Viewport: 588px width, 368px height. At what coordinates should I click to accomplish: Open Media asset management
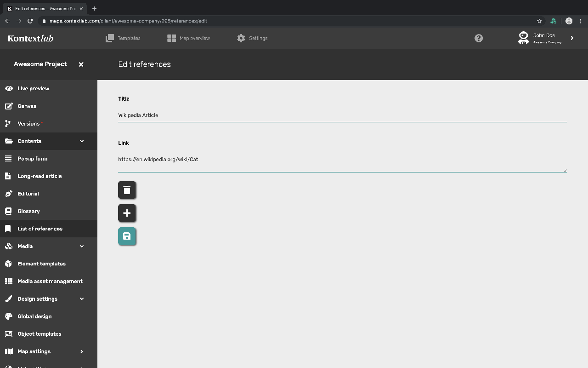tap(50, 281)
